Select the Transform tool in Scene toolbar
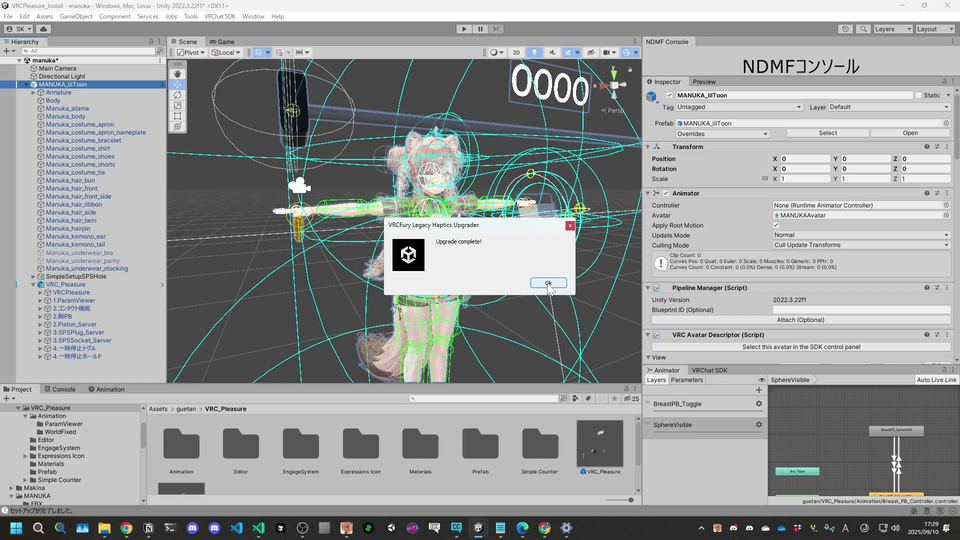 tap(178, 126)
